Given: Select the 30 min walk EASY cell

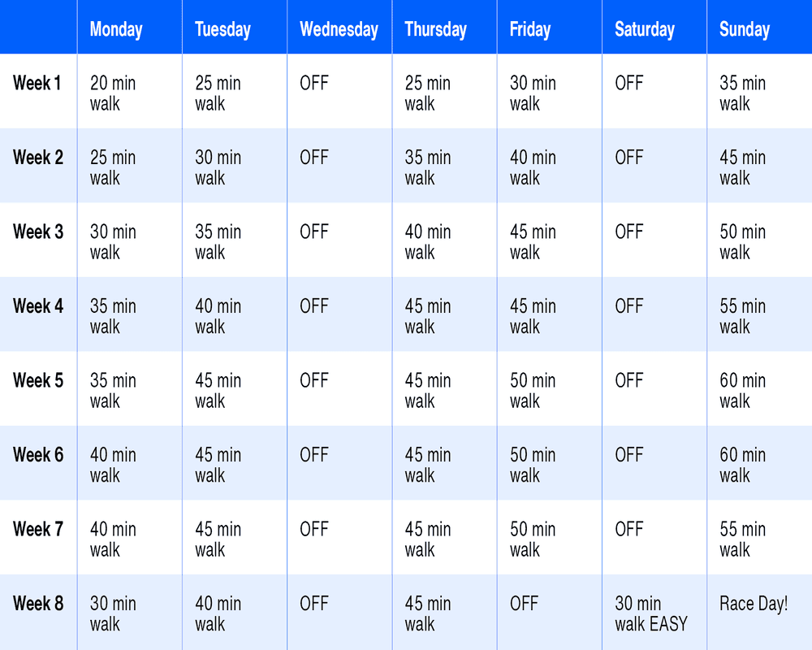Looking at the screenshot, I should tap(651, 613).
